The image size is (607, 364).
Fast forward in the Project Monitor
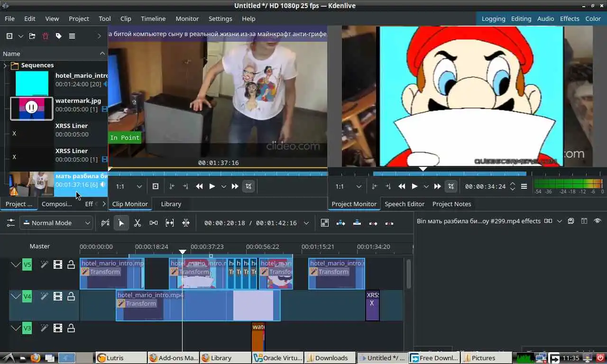pyautogui.click(x=438, y=187)
